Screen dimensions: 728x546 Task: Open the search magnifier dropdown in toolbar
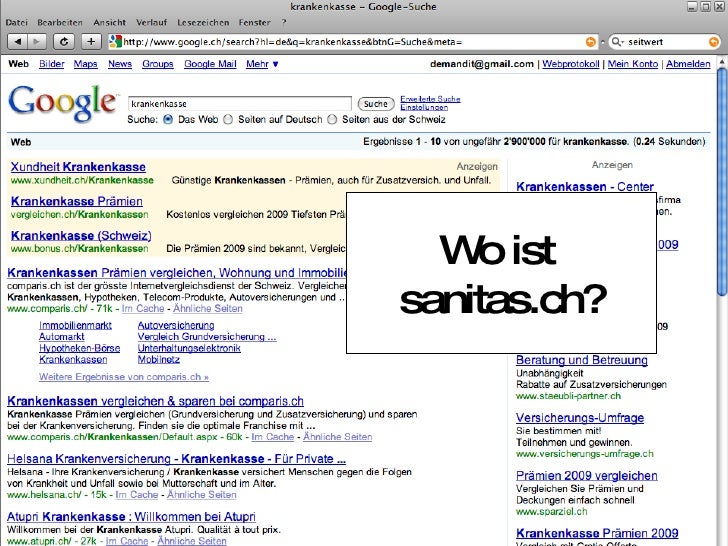(x=618, y=42)
